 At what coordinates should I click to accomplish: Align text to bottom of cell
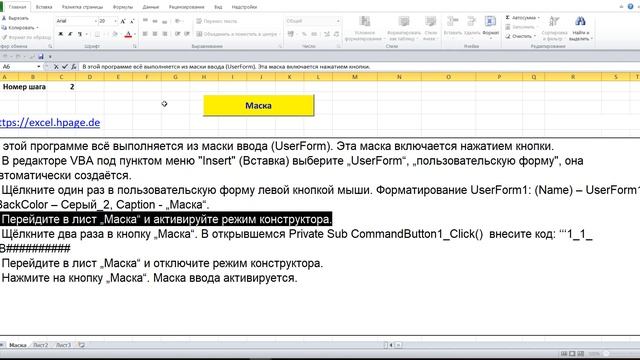pos(164,21)
